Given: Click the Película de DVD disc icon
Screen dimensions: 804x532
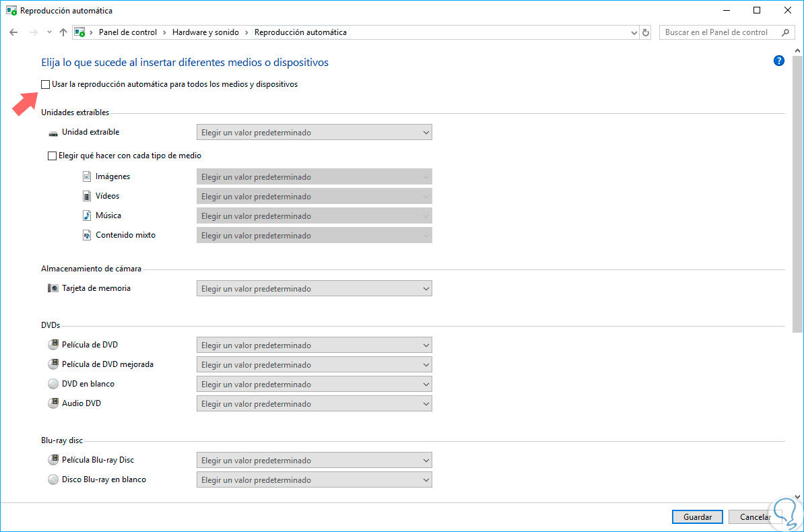Looking at the screenshot, I should pyautogui.click(x=53, y=345).
